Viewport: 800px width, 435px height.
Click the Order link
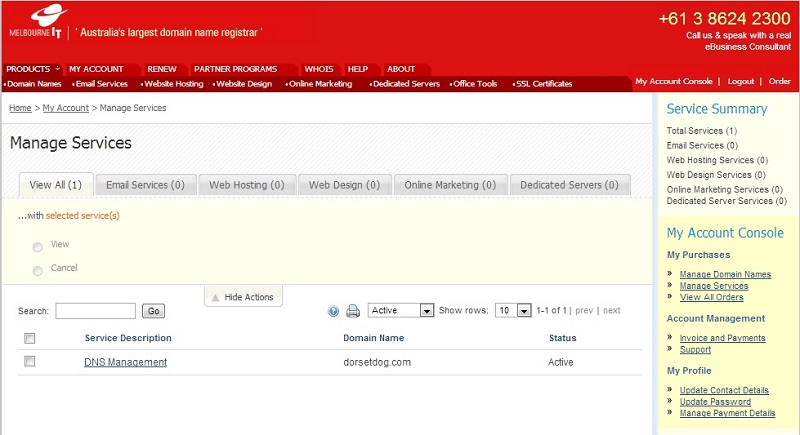(780, 81)
